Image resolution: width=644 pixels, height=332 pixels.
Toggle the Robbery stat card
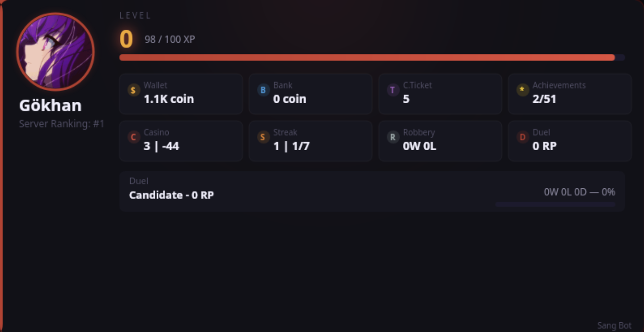tap(440, 141)
